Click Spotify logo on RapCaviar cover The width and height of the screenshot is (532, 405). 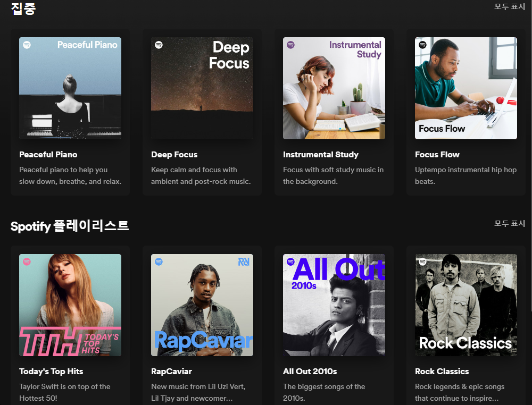(x=159, y=261)
